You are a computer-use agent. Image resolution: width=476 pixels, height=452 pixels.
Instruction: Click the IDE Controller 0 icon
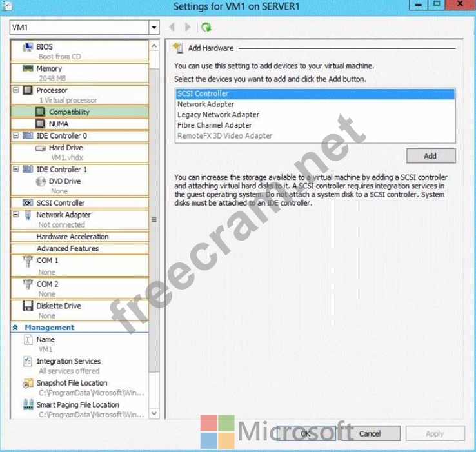28,135
